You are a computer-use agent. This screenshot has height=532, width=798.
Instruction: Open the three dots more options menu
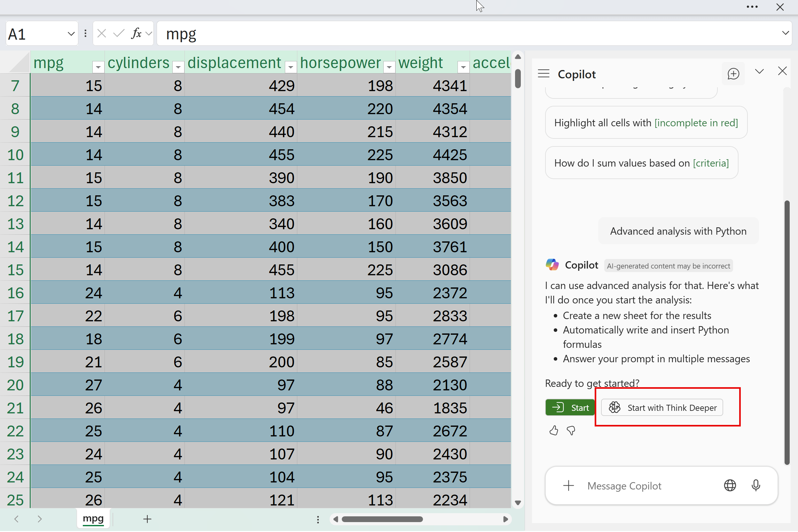752,7
